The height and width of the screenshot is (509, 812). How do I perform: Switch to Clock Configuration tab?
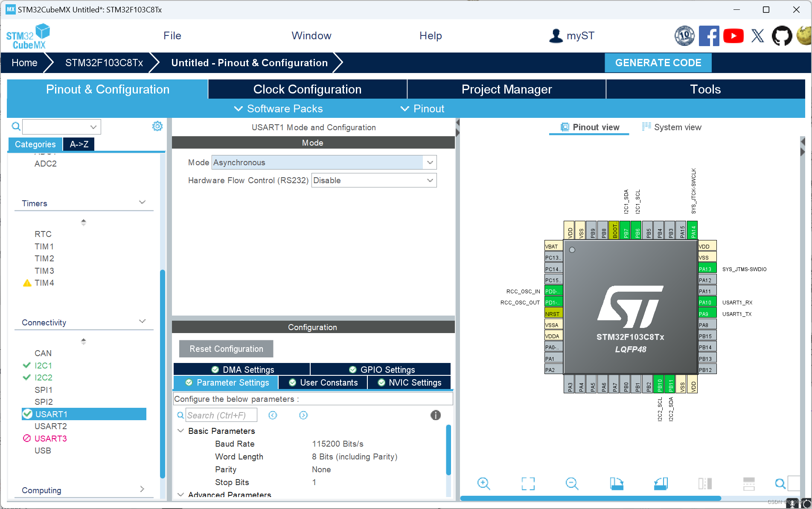pos(308,89)
